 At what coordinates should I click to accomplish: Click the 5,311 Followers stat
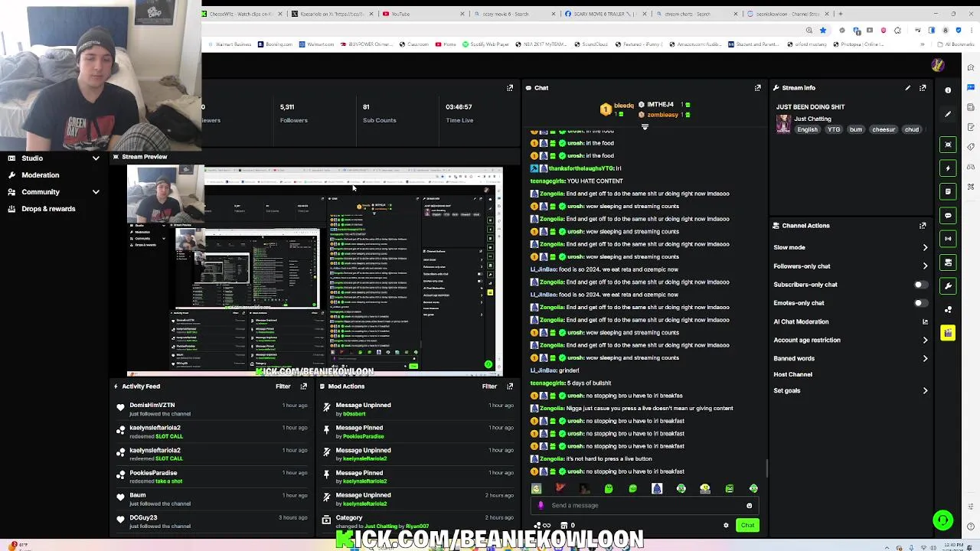(x=293, y=113)
